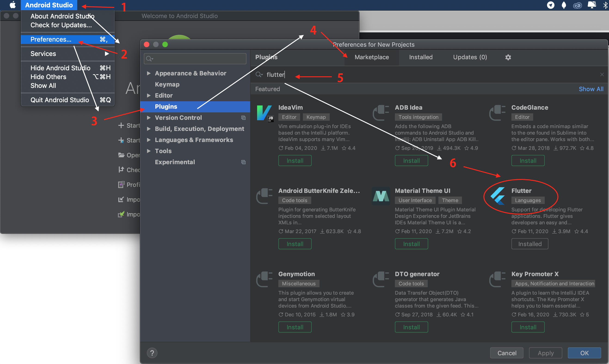Screen dimensions: 609x364
Task: Click the droplet icon in menu bar
Action: coord(564,5)
